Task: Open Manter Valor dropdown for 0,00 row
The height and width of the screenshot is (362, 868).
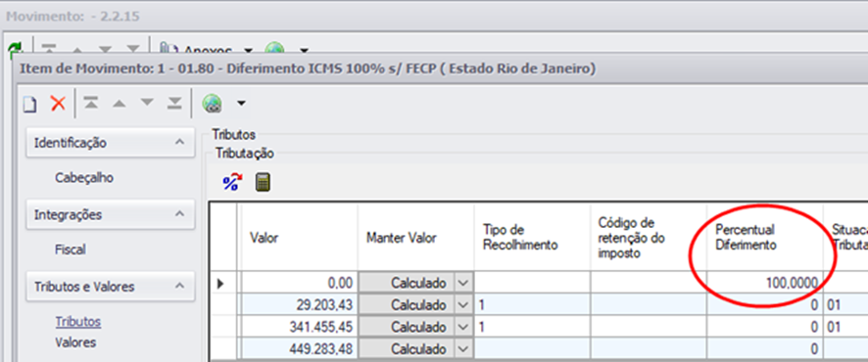Action: pos(463,284)
